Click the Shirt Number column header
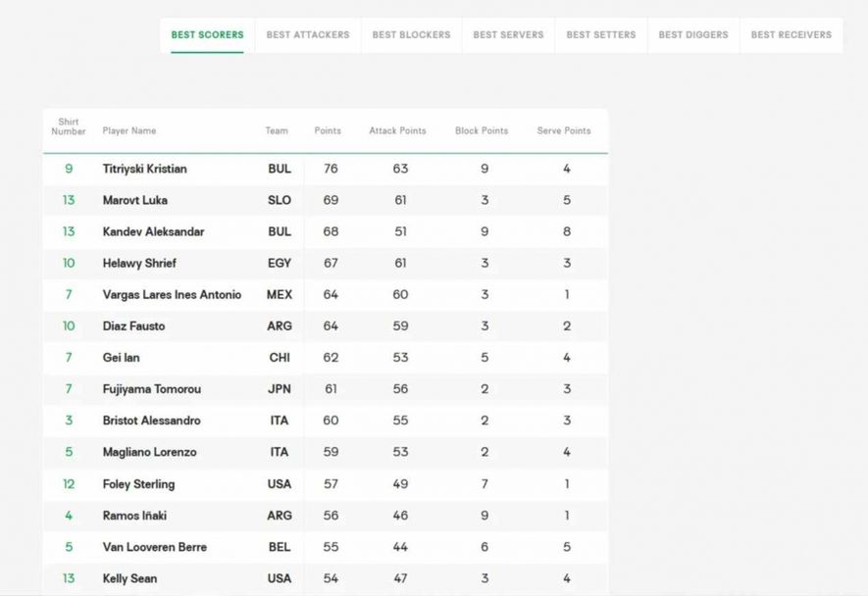The image size is (868, 596). pos(69,126)
